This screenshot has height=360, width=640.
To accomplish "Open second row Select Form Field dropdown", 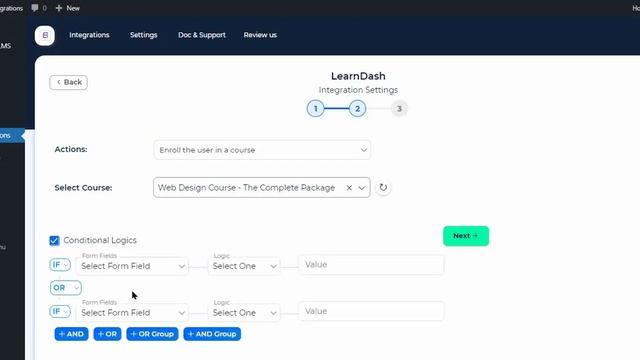I will (x=132, y=313).
